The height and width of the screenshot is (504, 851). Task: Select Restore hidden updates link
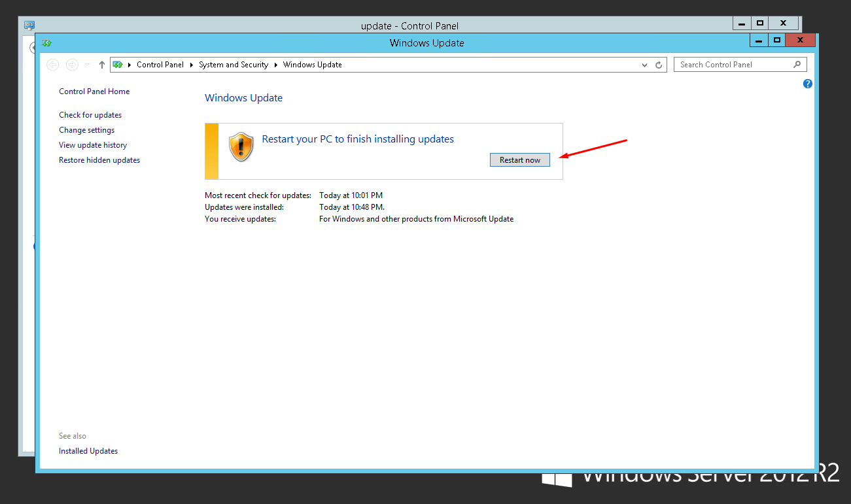point(99,160)
